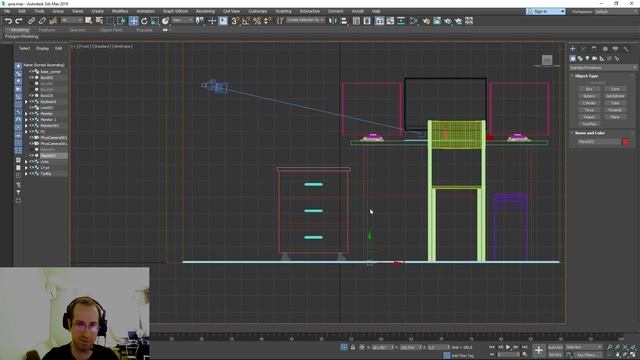Click the Cylinder primitive button

point(589,103)
